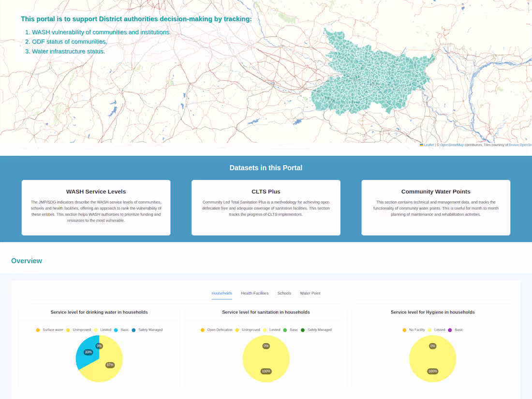Image resolution: width=532 pixels, height=399 pixels.
Task: Select the Households tab
Action: [222, 293]
